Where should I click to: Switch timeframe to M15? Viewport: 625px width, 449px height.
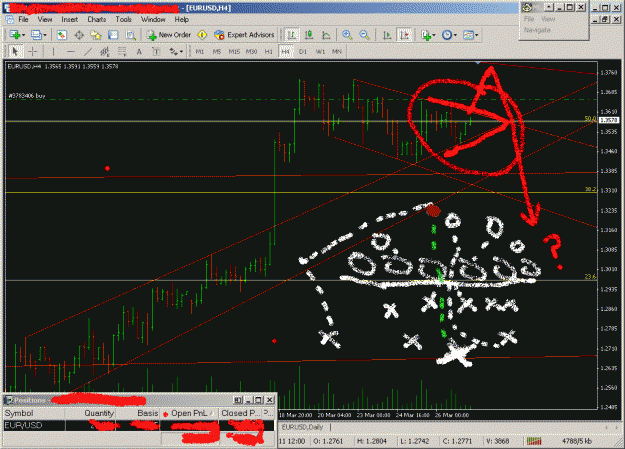tap(234, 51)
